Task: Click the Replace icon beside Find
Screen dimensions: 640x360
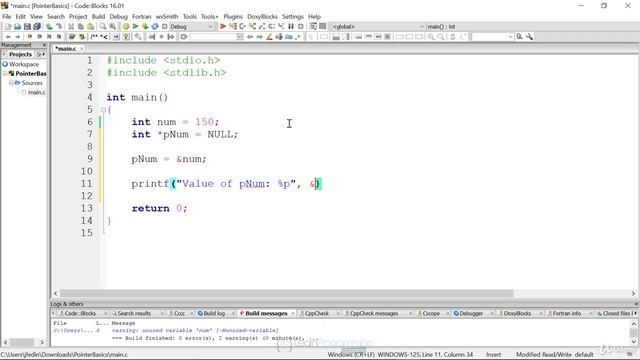Action: (112, 27)
